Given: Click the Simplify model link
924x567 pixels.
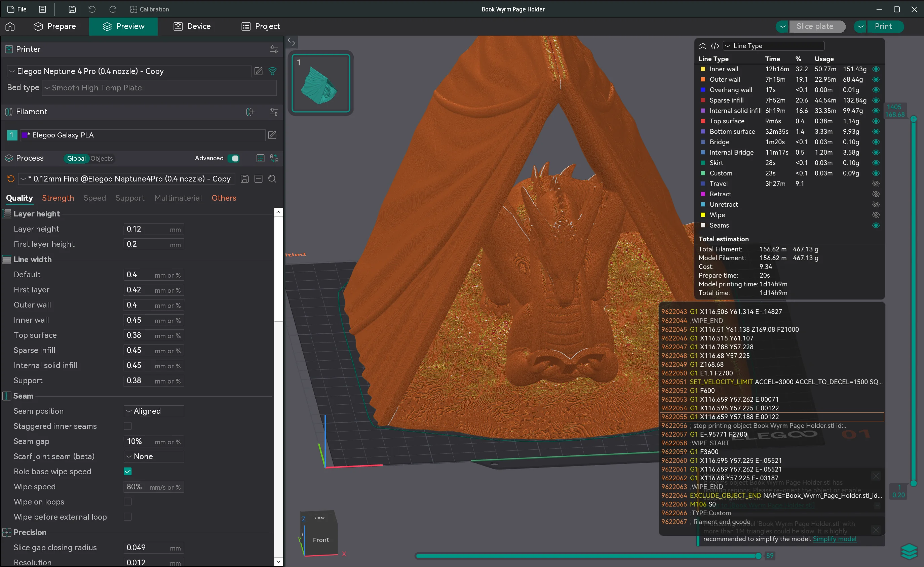Looking at the screenshot, I should pyautogui.click(x=834, y=539).
